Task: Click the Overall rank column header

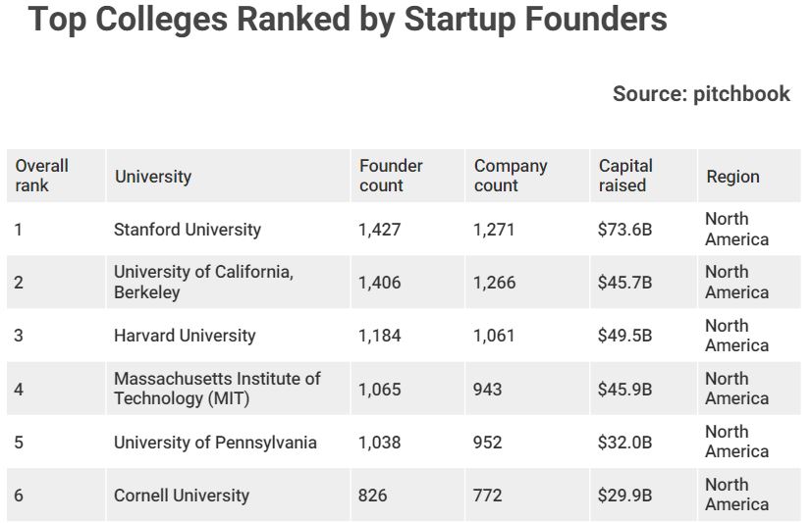Action: click(x=42, y=176)
